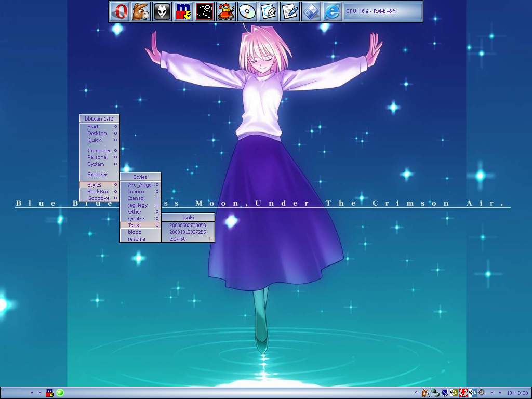
Task: Apply the blood style
Action: coord(140,232)
